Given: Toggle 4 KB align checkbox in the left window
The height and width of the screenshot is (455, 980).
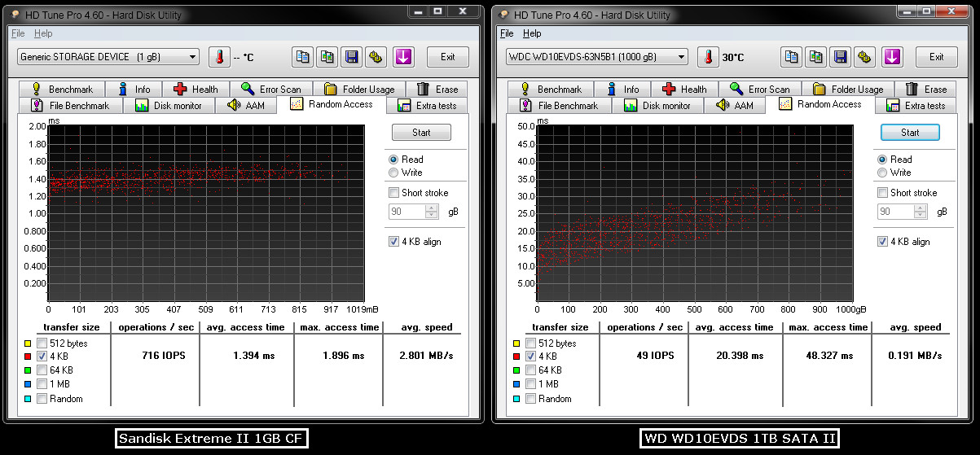Looking at the screenshot, I should pyautogui.click(x=394, y=242).
